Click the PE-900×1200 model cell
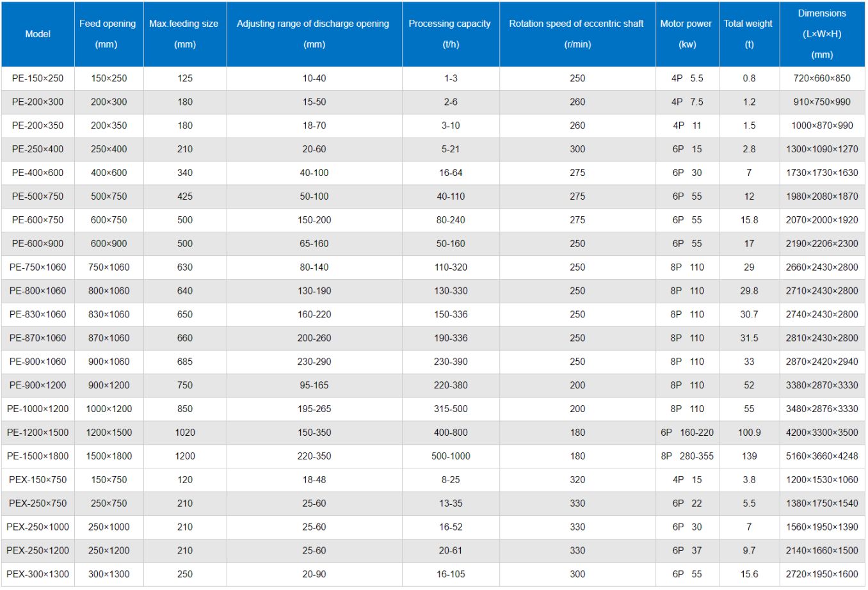This screenshot has height=590, width=868. [x=38, y=385]
